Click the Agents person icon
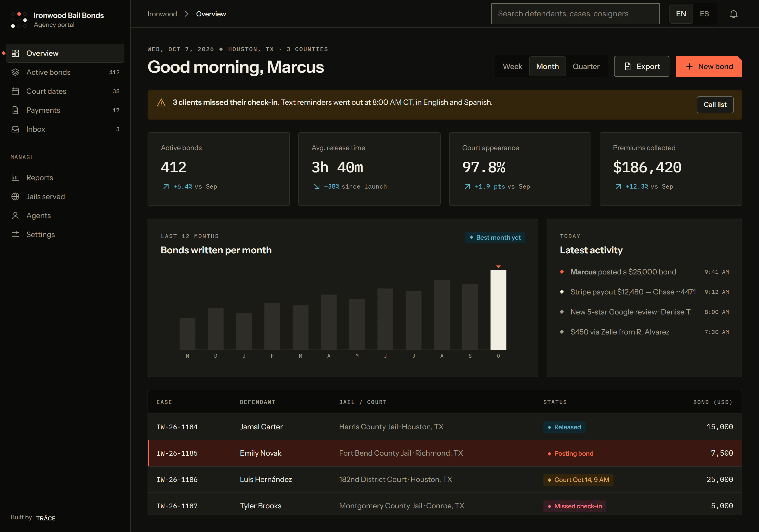This screenshot has width=759, height=532. (x=15, y=215)
